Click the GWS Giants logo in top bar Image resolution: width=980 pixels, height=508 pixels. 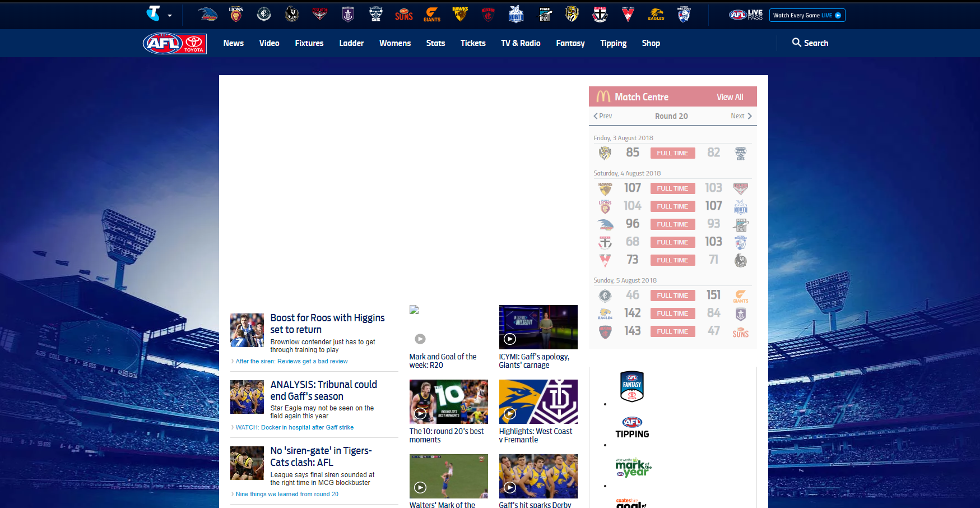432,15
